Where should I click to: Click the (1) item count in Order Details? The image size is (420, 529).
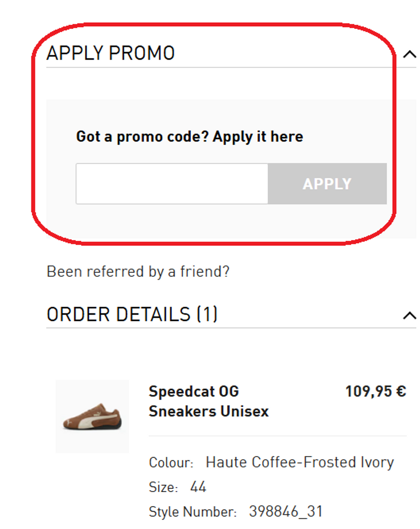pyautogui.click(x=207, y=315)
